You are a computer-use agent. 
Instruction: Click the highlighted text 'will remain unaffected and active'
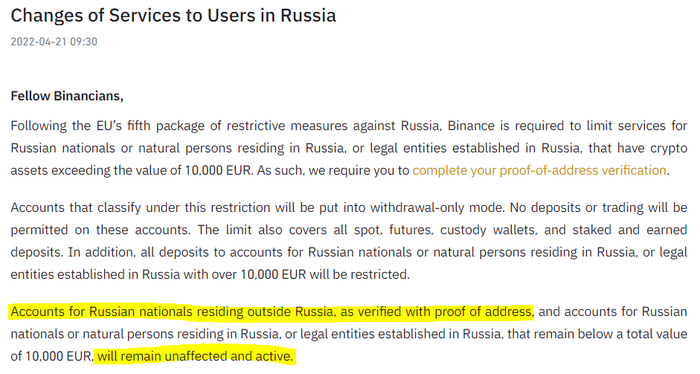click(195, 356)
